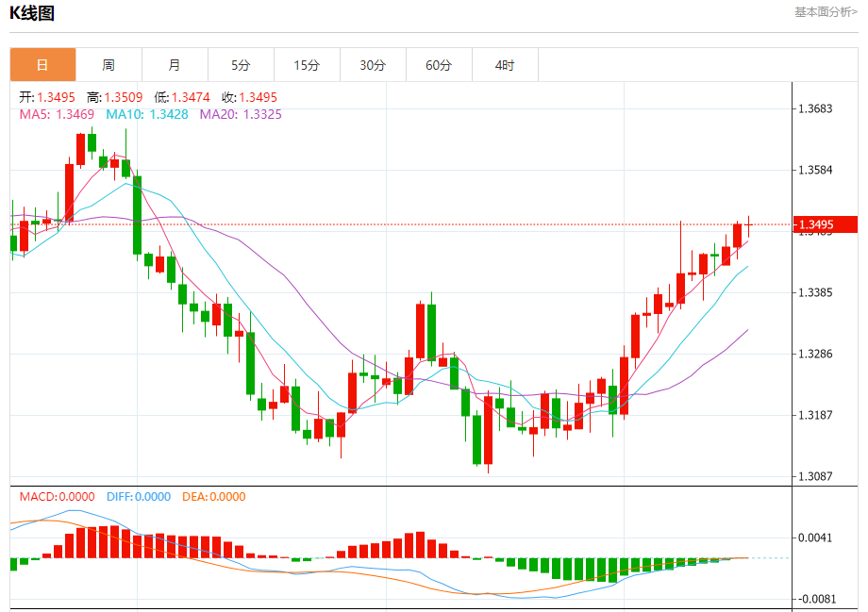
Task: Click the MA10: 1.3428 indicator label
Action: 147,114
